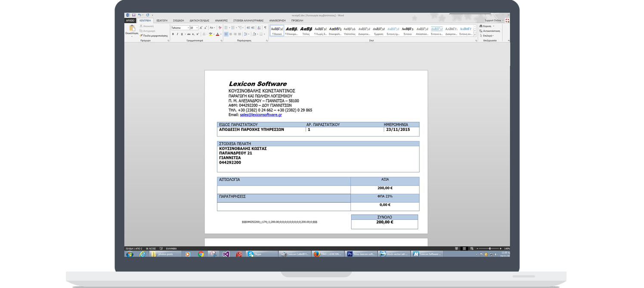Viewport: 644px width, 288px height.
Task: Switch to Skype in the taskbar
Action: pos(262,254)
